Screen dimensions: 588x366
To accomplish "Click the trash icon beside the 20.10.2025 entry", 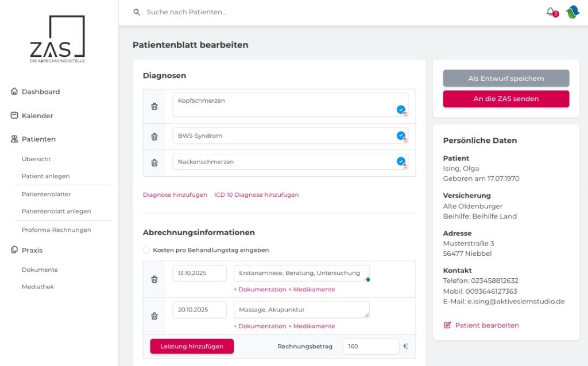I will pos(154,316).
